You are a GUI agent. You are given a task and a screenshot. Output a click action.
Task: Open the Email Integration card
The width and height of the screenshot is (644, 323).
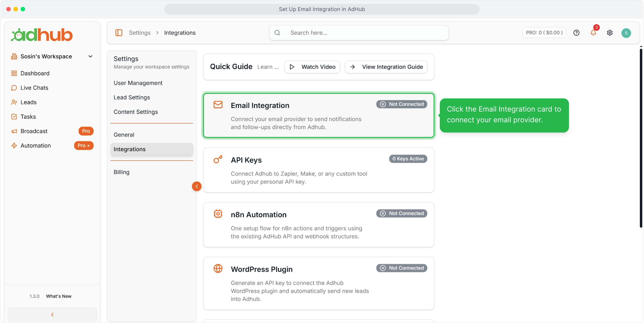(319, 115)
